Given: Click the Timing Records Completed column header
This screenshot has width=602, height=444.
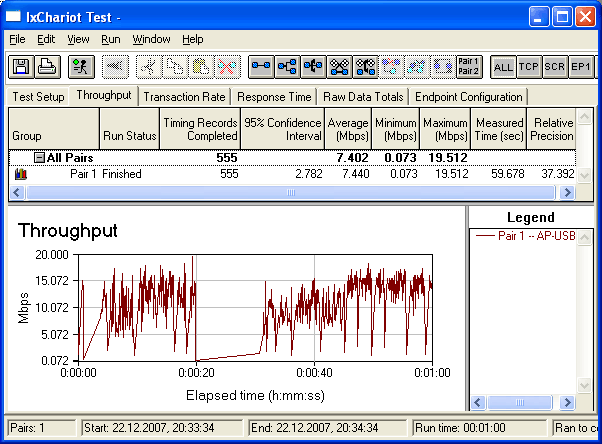Looking at the screenshot, I should 200,129.
